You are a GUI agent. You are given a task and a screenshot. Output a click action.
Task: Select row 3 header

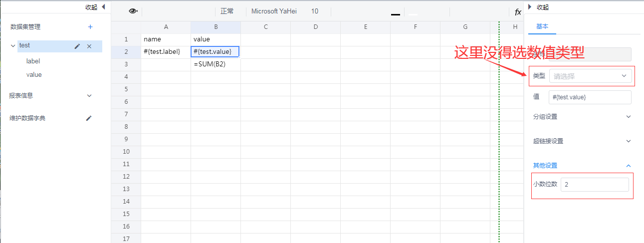pyautogui.click(x=126, y=64)
